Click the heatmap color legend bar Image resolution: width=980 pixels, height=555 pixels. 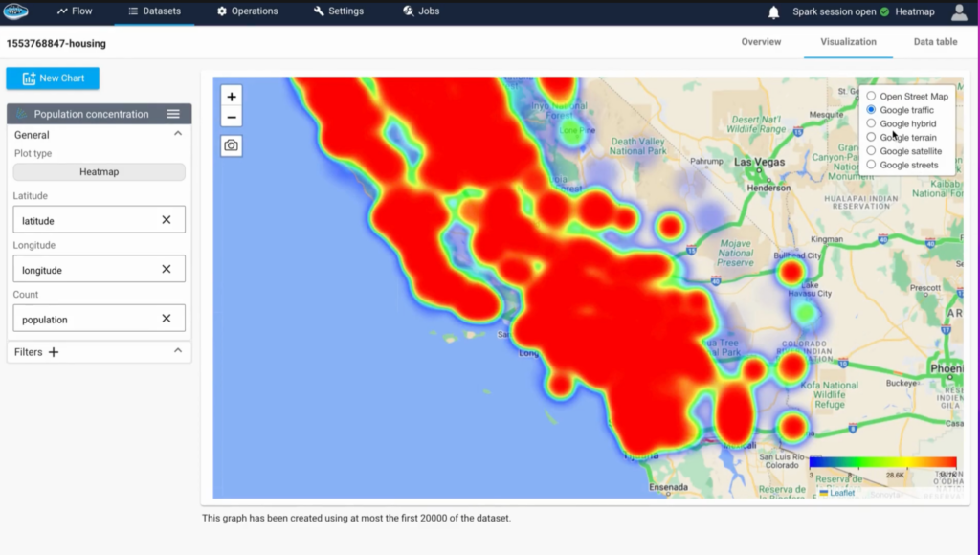coord(882,462)
